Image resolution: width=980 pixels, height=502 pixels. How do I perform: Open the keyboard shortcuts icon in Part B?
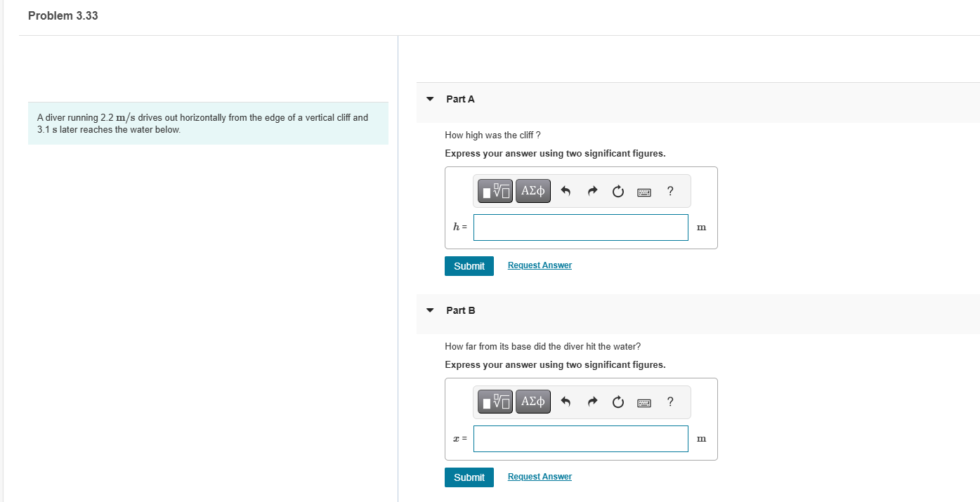click(644, 402)
